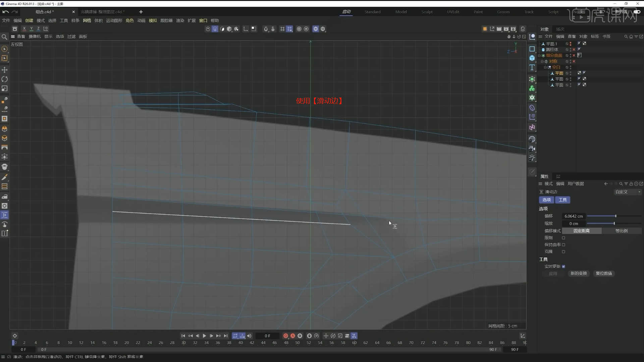
Task: Open viewport 过滤 menu
Action: pos(71,37)
